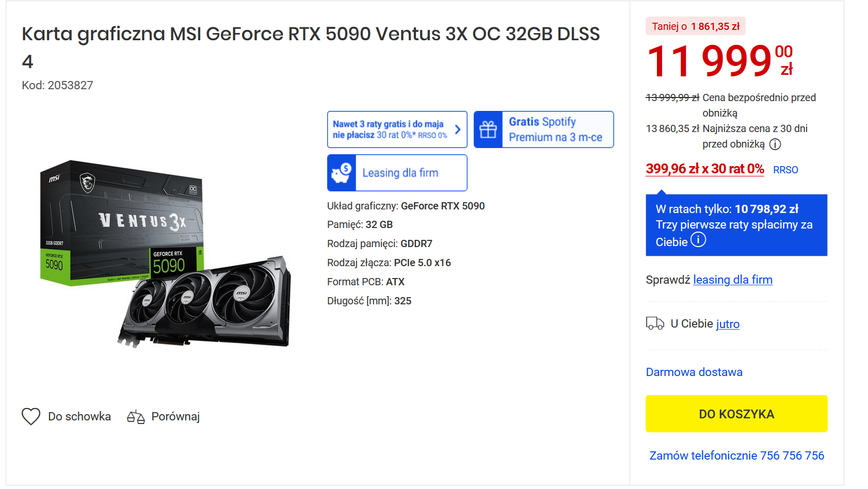This screenshot has width=868, height=489.
Task: Expand the 3 raty gratis promo chevron
Action: (457, 129)
